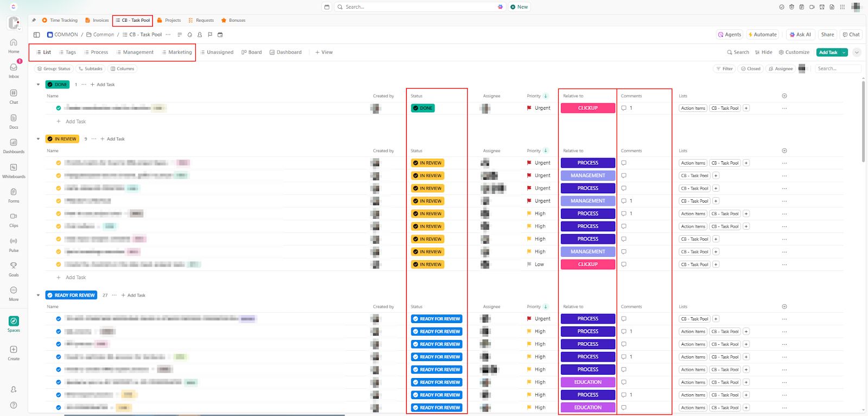868x416 pixels.
Task: Open the nine-dot apps grid icon
Action: click(x=842, y=7)
